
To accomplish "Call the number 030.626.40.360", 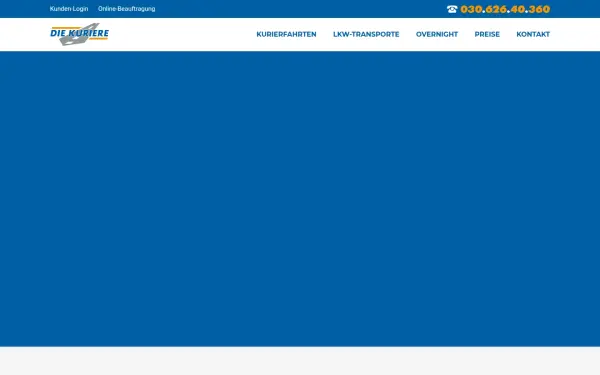I will tap(505, 9).
